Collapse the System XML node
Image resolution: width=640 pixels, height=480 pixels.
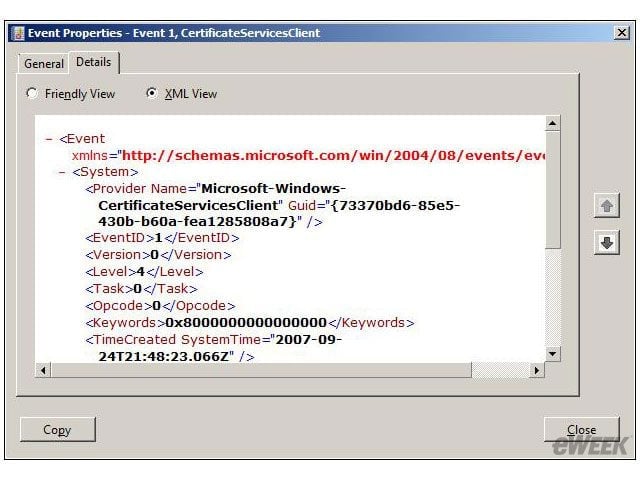pos(62,172)
